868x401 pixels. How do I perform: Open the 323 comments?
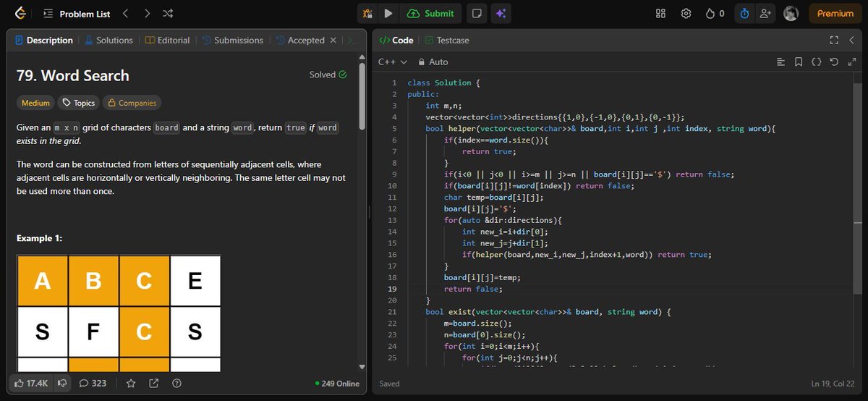(x=93, y=383)
